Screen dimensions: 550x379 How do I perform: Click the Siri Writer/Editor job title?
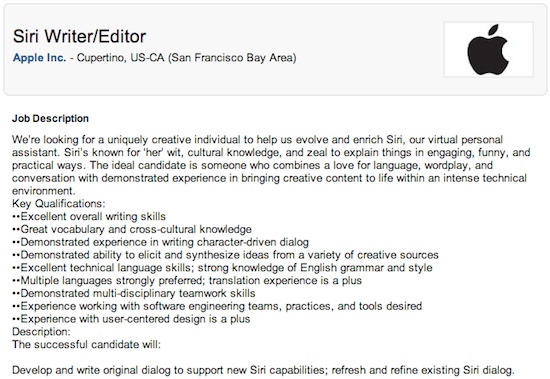(80, 36)
